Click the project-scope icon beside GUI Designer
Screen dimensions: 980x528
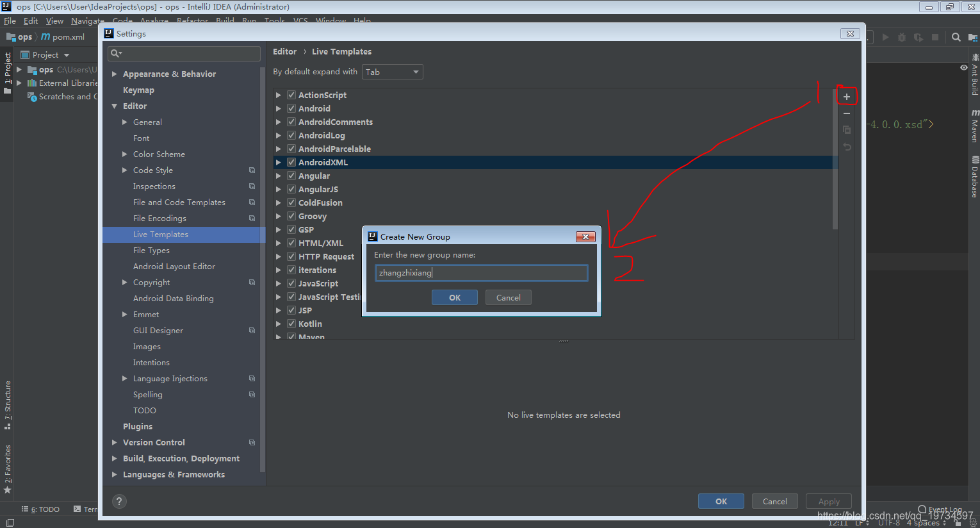[252, 331]
